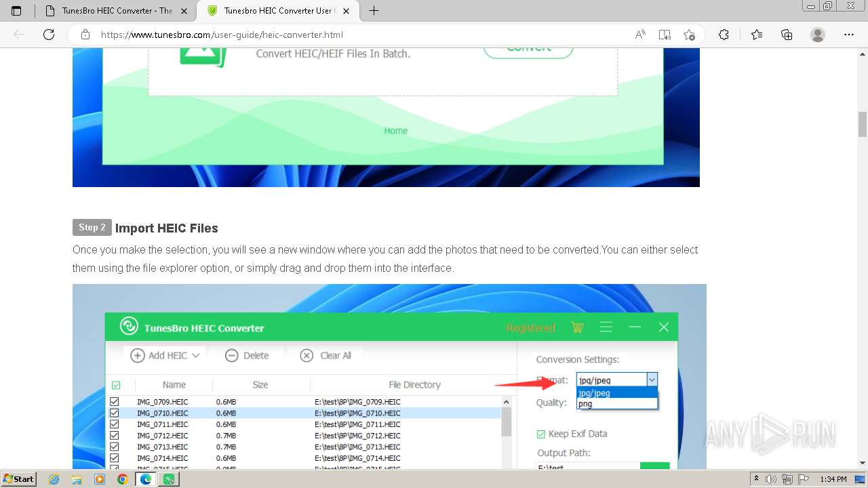Image resolution: width=868 pixels, height=488 pixels.
Task: Click the 1:34 PM taskbar clock
Action: click(x=833, y=479)
